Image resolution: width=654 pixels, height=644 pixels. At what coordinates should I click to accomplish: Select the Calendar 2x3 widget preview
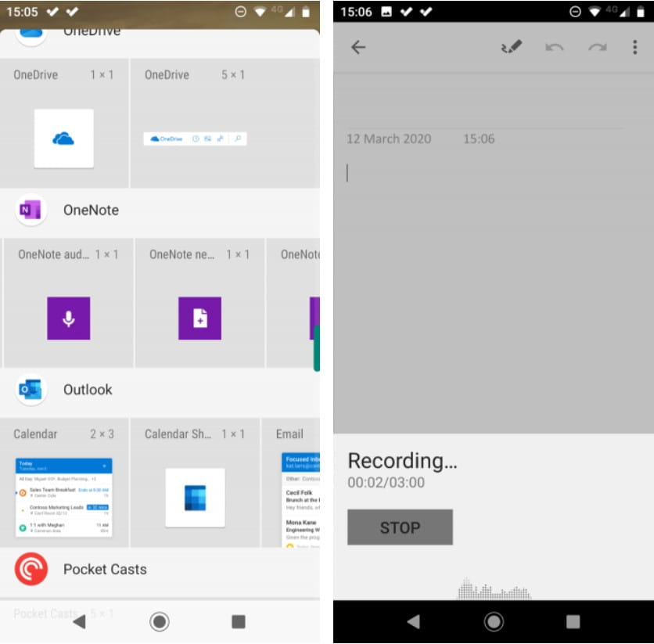pos(63,498)
